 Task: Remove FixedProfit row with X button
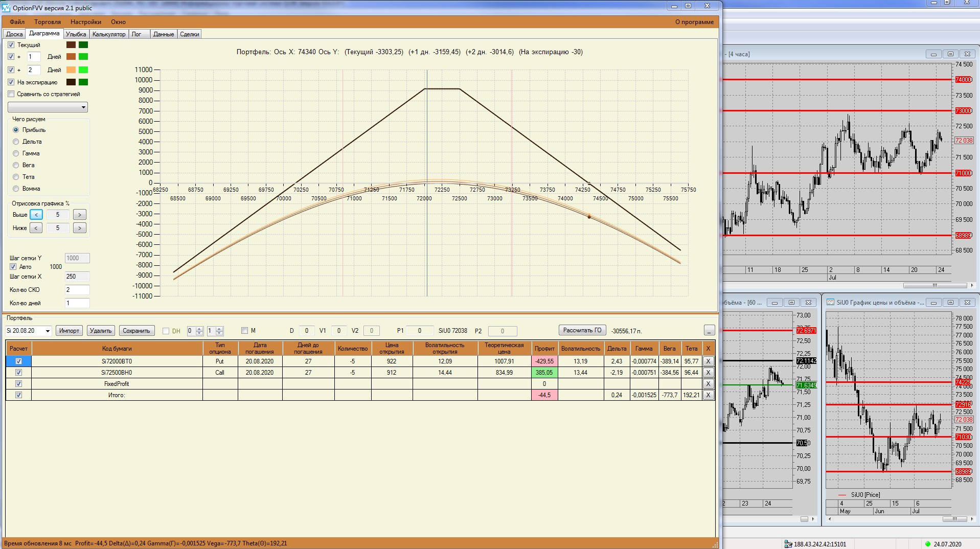click(x=708, y=384)
